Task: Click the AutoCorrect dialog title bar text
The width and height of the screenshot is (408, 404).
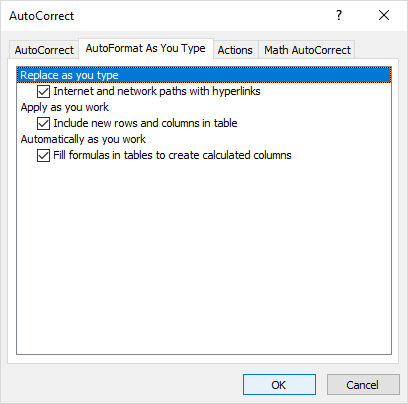Action: coord(42,16)
